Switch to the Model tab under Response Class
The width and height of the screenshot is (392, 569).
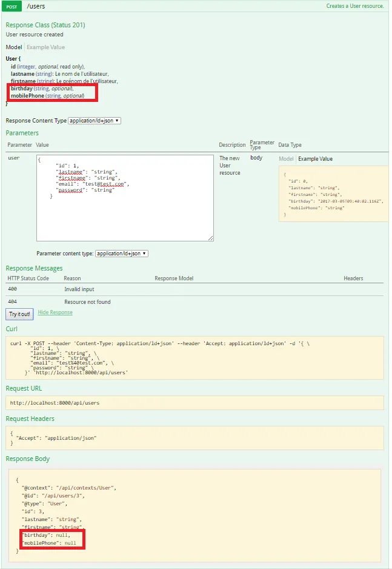[14, 47]
